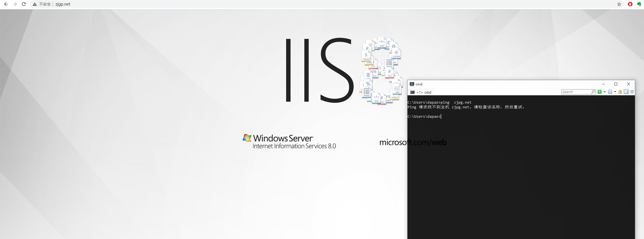
Task: Open the ConEmu system menu icon in cmd title bar
Action: pyautogui.click(x=412, y=84)
